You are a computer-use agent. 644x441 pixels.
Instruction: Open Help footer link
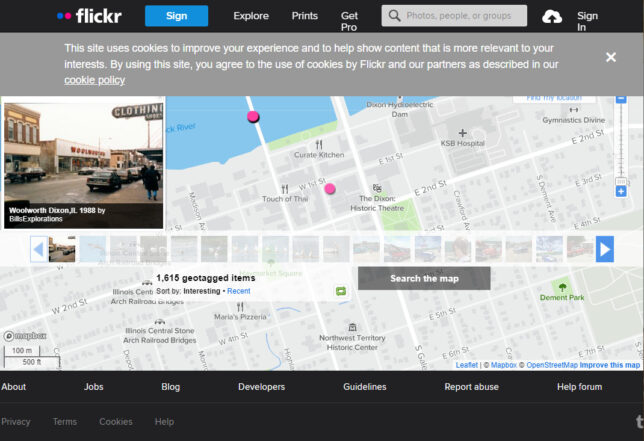click(164, 422)
